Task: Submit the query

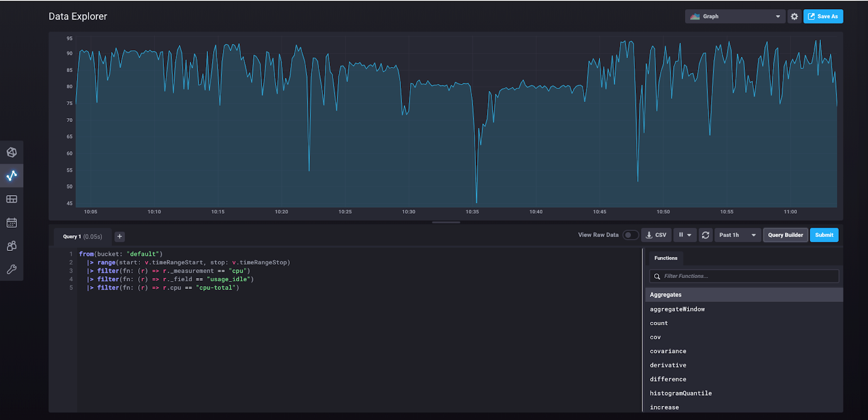Action: click(824, 235)
